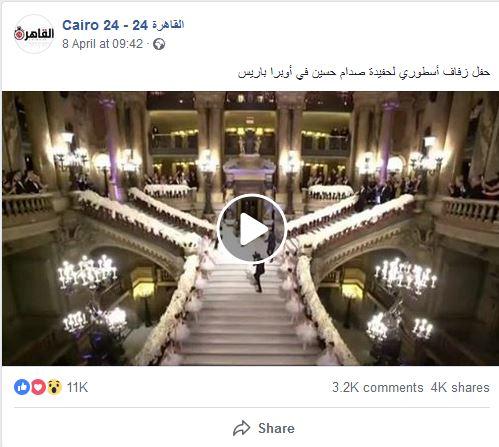
Task: Open the Cairo 24 profile picture
Action: click(34, 34)
